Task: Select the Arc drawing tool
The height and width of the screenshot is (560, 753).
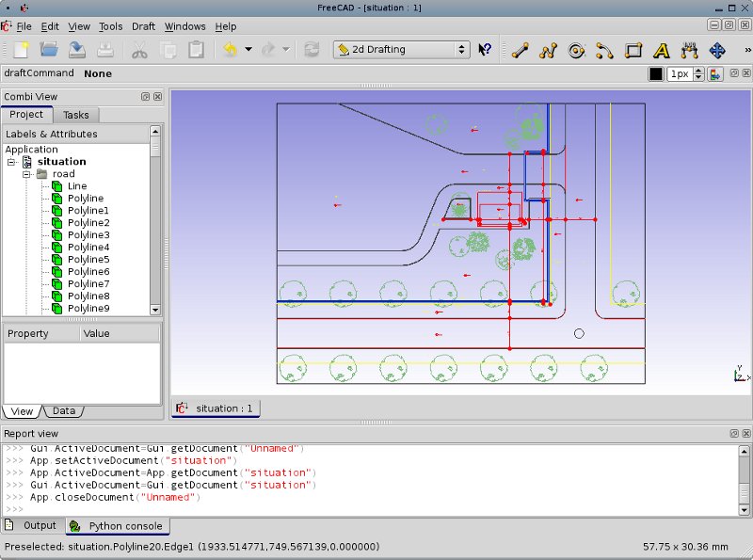Action: [605, 52]
